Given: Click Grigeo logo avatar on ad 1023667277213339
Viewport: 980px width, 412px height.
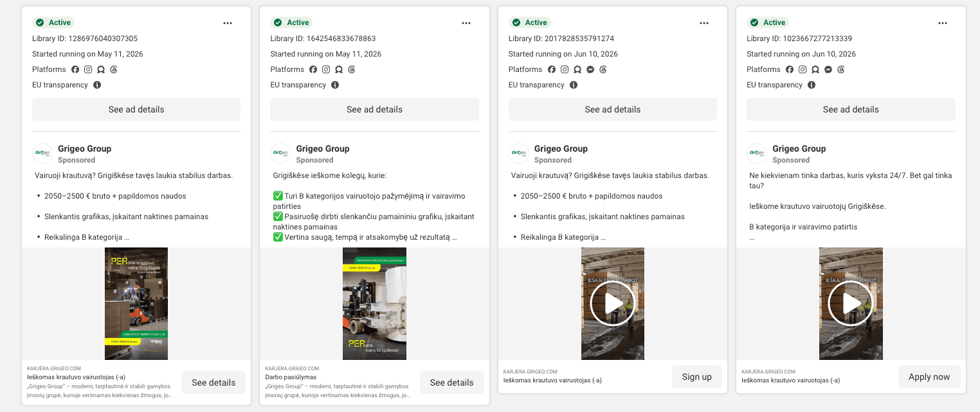Looking at the screenshot, I should [x=757, y=154].
